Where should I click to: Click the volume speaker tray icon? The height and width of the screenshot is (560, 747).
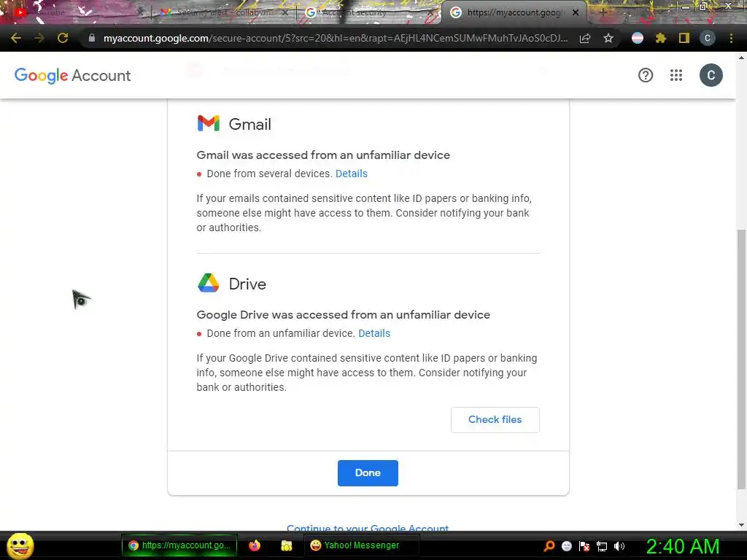pos(619,545)
